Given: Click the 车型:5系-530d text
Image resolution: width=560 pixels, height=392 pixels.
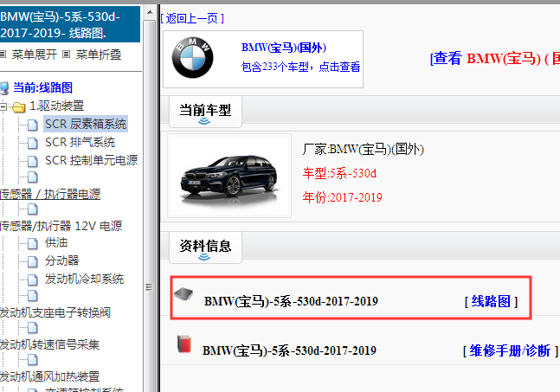Looking at the screenshot, I should 339,174.
